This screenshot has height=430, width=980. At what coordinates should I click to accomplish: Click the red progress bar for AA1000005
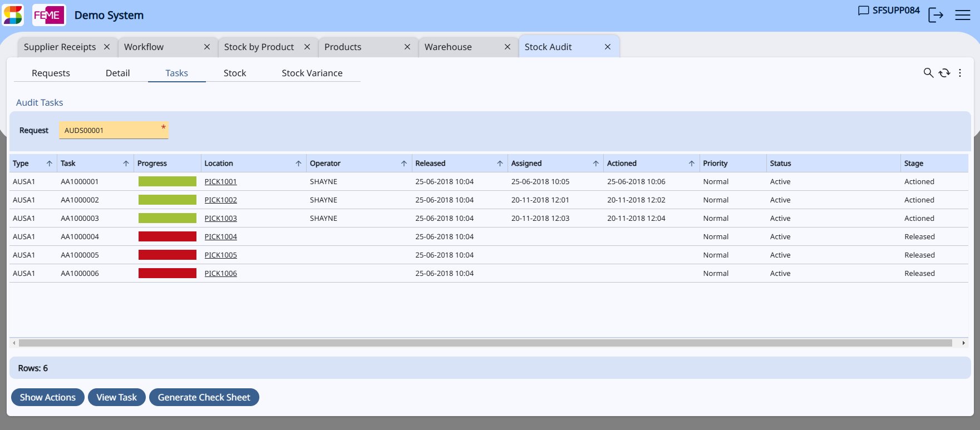[x=167, y=255]
